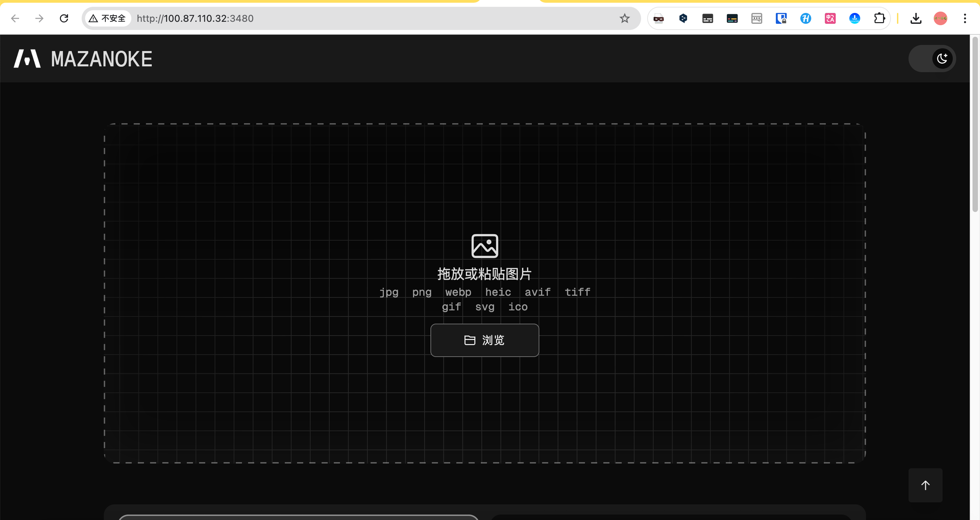Open the blue shield lock extension
The width and height of the screenshot is (980, 520).
(x=781, y=18)
